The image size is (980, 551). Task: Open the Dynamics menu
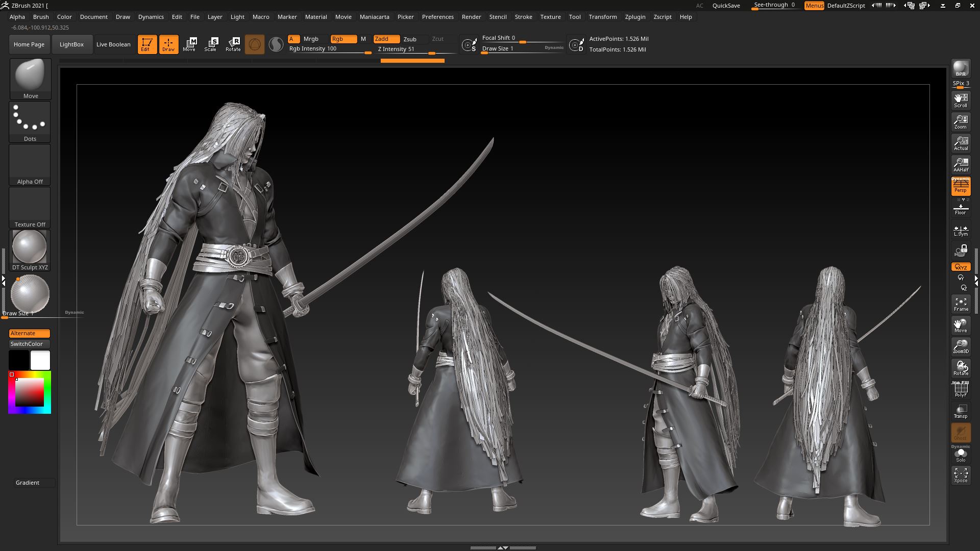click(151, 17)
